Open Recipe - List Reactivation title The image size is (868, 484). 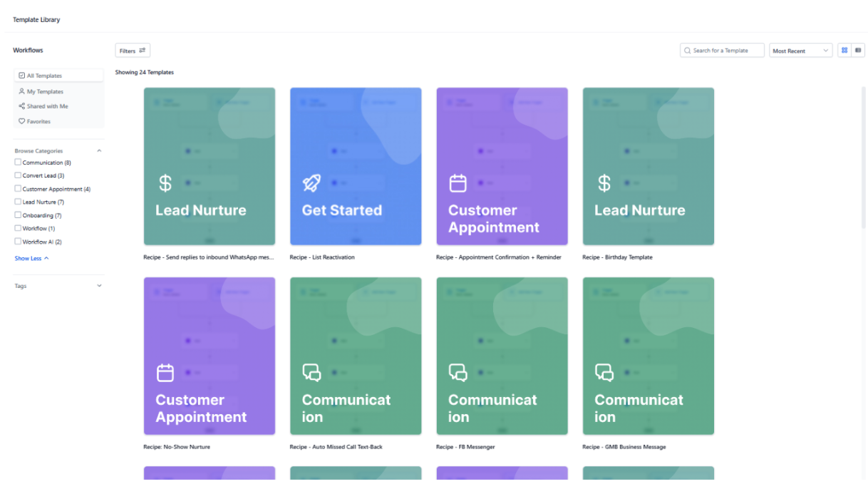pyautogui.click(x=322, y=257)
